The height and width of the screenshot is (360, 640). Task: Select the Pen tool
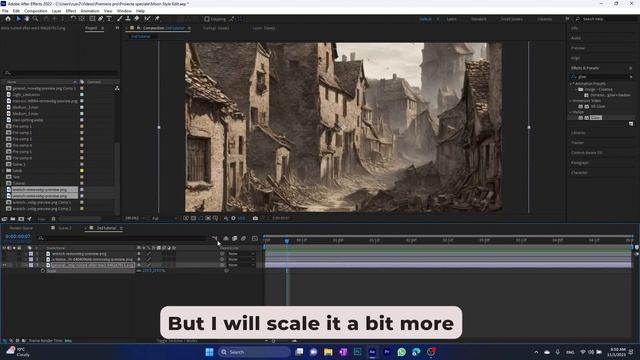pos(100,19)
